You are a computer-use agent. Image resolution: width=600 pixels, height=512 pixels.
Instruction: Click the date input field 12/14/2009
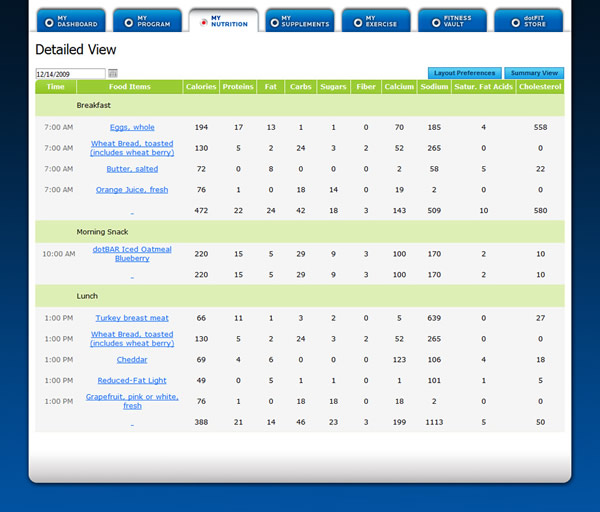(x=70, y=73)
